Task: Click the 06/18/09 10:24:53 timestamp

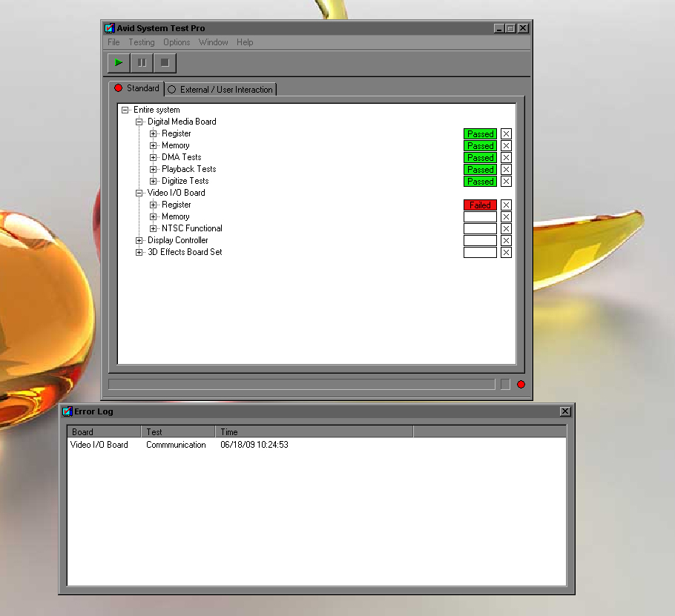Action: 254,445
